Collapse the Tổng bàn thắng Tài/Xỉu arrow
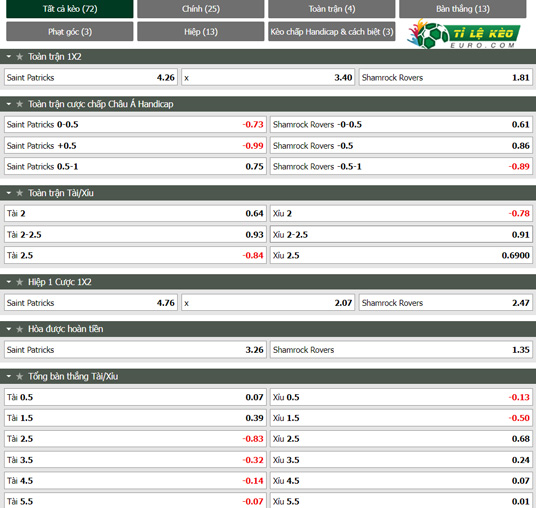Image resolution: width=536 pixels, height=508 pixels. pos(9,376)
